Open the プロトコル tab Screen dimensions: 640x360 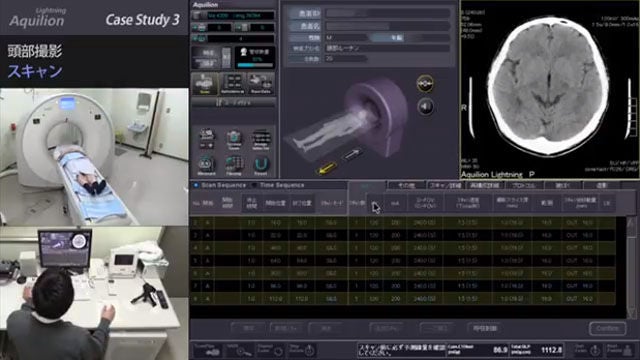pyautogui.click(x=524, y=185)
